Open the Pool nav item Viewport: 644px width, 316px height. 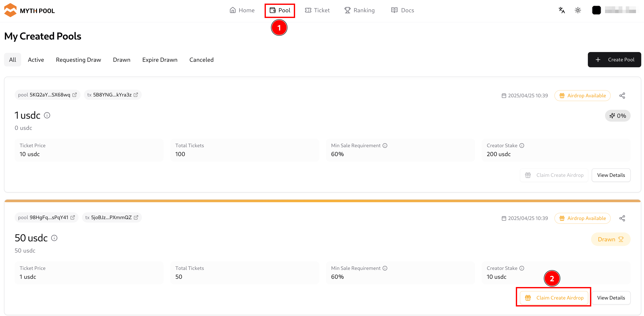(x=280, y=10)
